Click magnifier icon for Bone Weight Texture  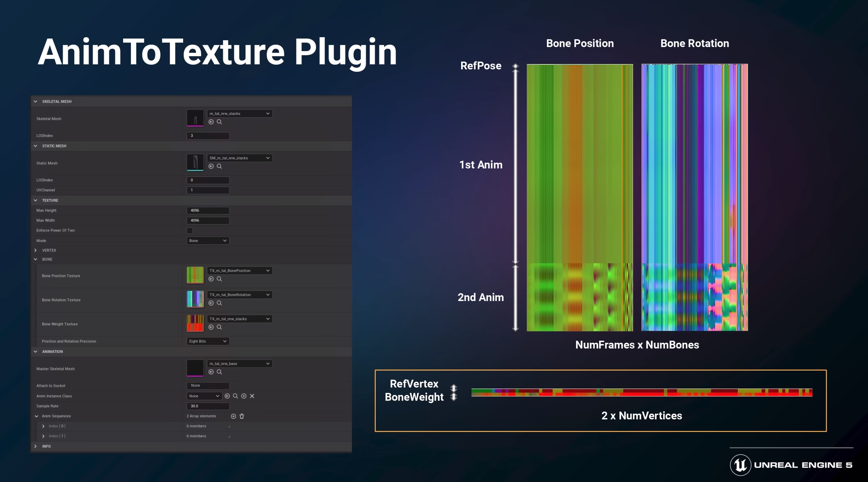point(219,327)
